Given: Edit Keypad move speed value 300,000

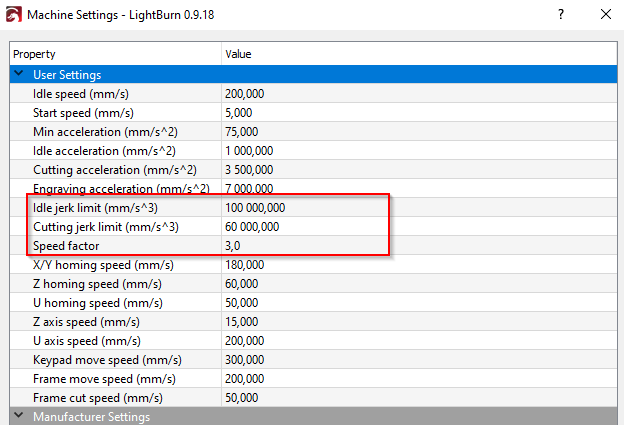Looking at the screenshot, I should tap(244, 360).
